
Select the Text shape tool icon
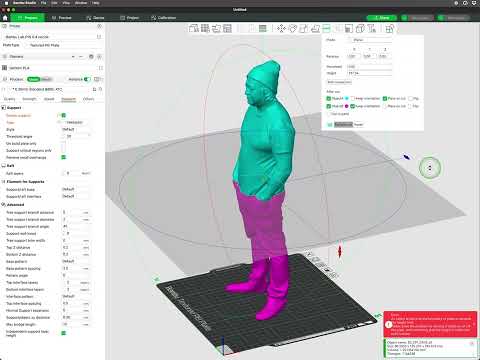[372, 28]
